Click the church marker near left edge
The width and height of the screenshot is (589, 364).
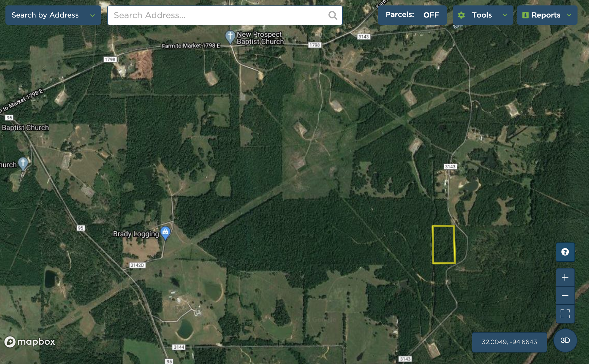click(x=23, y=164)
